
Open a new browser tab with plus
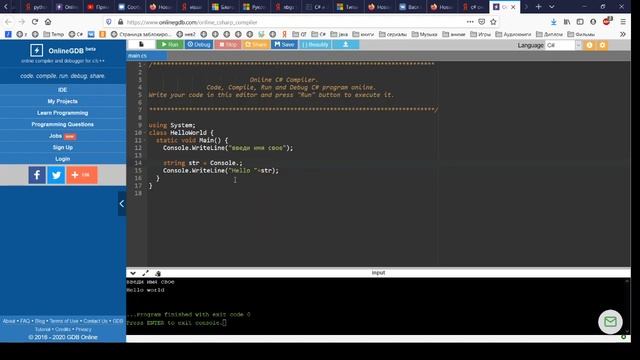point(539,7)
